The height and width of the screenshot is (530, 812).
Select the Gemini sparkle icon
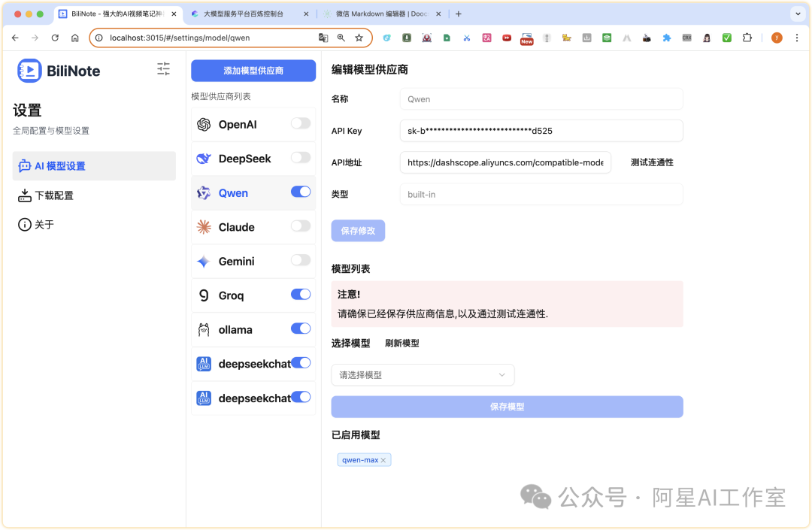click(204, 262)
